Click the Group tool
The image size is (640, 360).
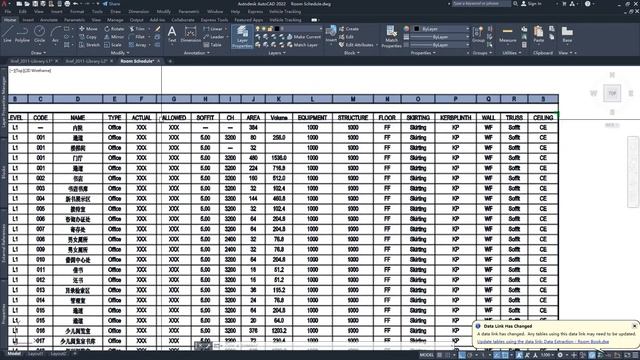click(x=478, y=34)
